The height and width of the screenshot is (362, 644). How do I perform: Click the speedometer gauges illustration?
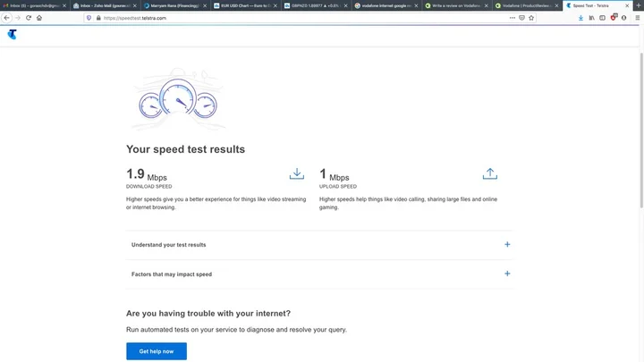click(x=178, y=98)
